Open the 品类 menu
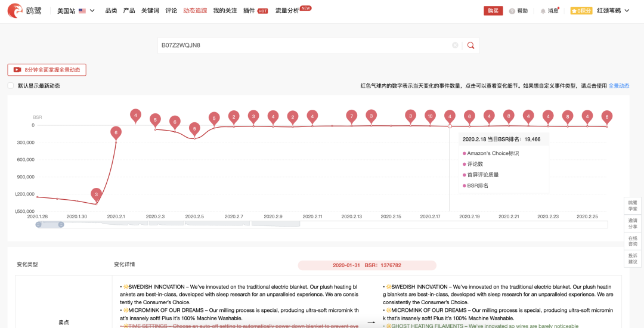Viewport: 644px width, 328px height. point(111,11)
